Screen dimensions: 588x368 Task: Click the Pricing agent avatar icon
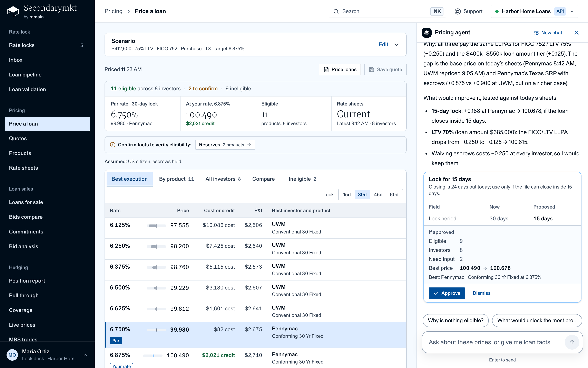coord(427,33)
